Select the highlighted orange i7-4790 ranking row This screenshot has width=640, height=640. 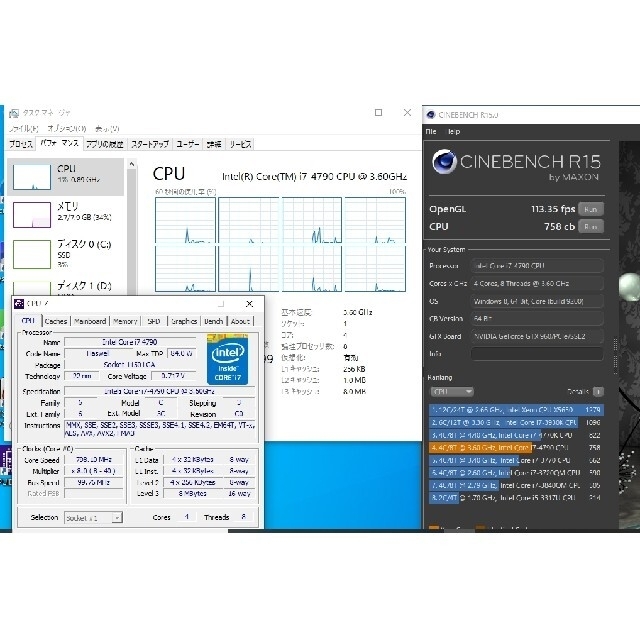[516, 448]
